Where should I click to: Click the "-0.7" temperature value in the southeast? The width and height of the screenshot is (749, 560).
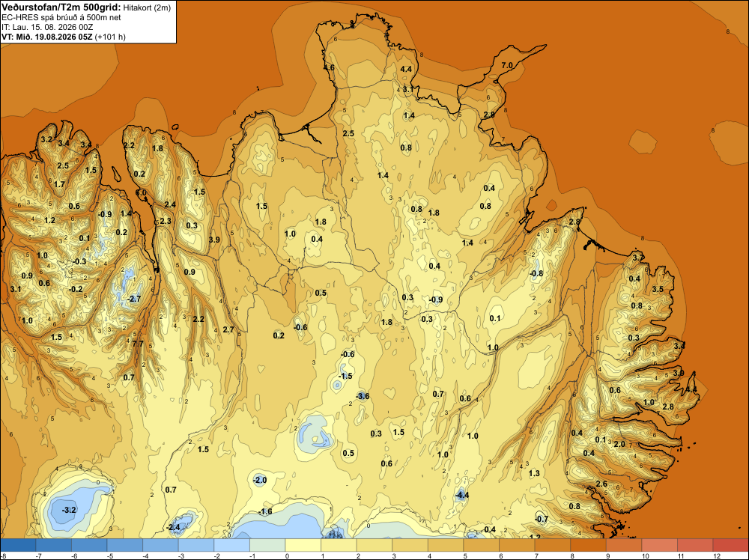click(x=542, y=519)
